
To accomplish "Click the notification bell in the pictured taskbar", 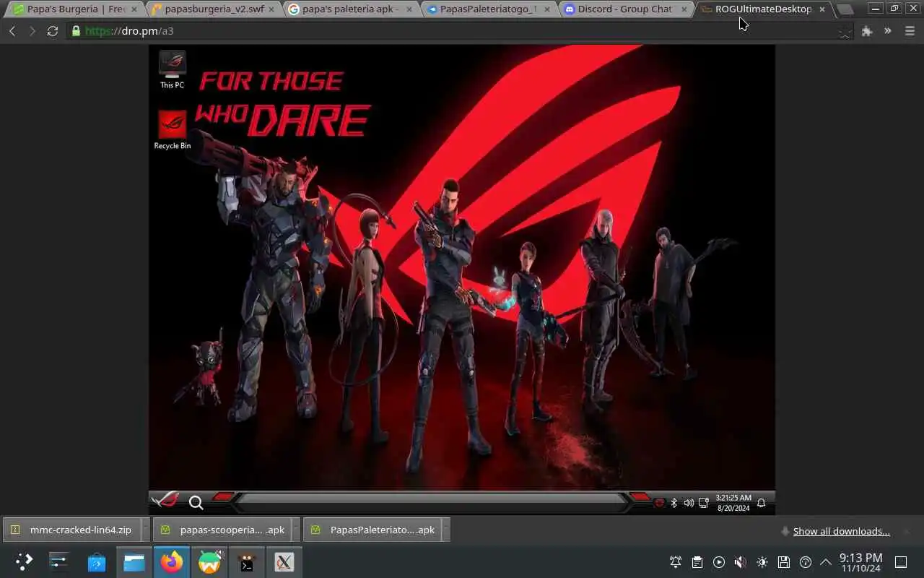I will (x=761, y=503).
